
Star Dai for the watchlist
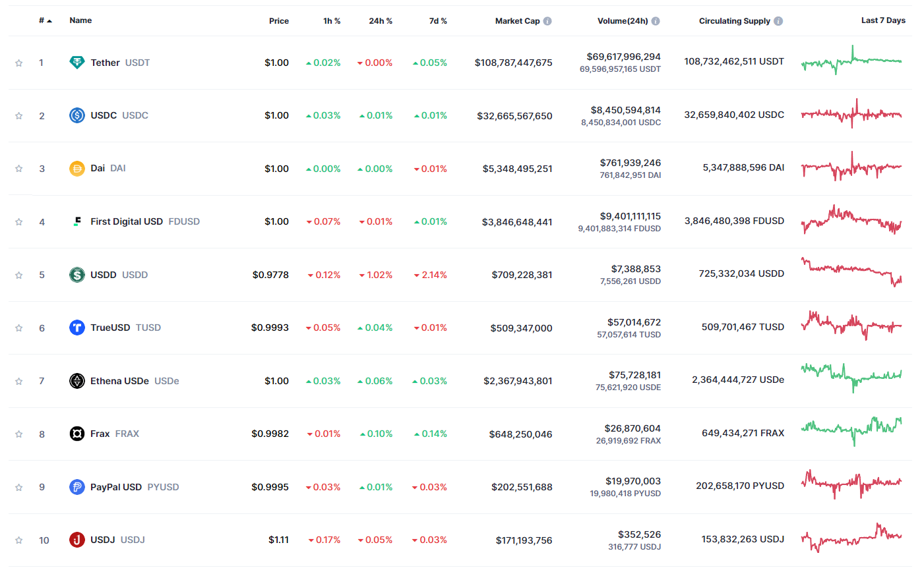pyautogui.click(x=19, y=169)
